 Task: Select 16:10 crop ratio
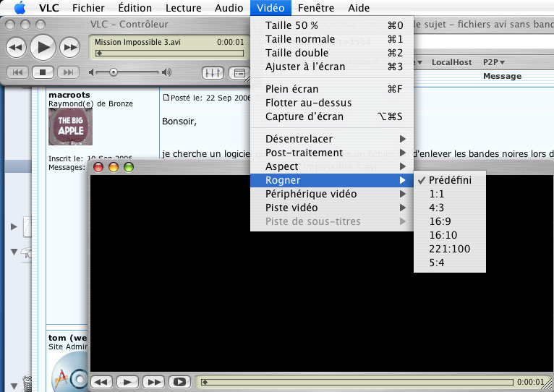click(x=450, y=235)
